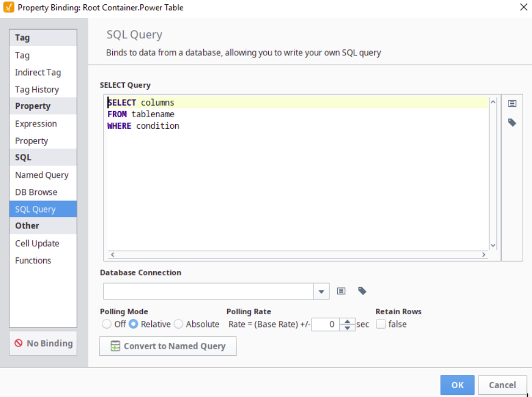Click tag icon next to Database Connection
Image resolution: width=532 pixels, height=397 pixels.
pyautogui.click(x=362, y=291)
